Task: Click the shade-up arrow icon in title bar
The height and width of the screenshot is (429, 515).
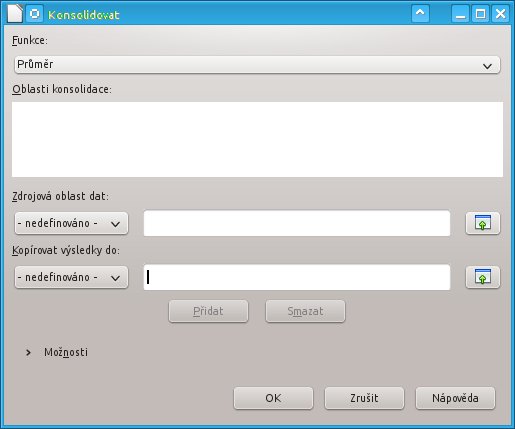Action: click(x=420, y=14)
